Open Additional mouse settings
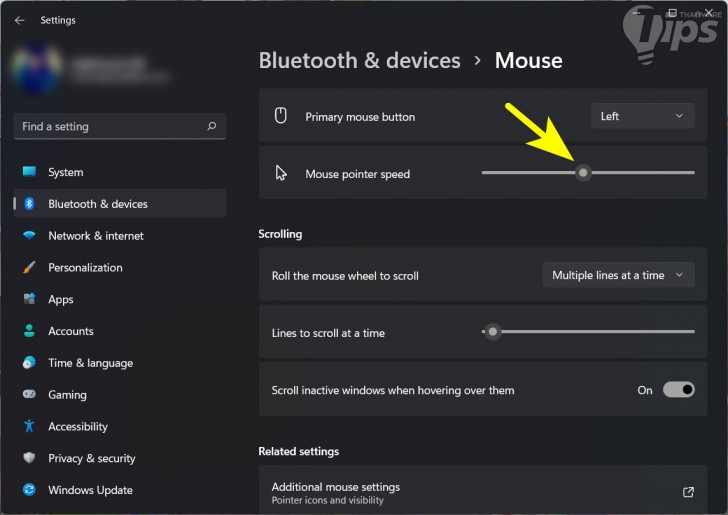The width and height of the screenshot is (728, 515). click(483, 490)
